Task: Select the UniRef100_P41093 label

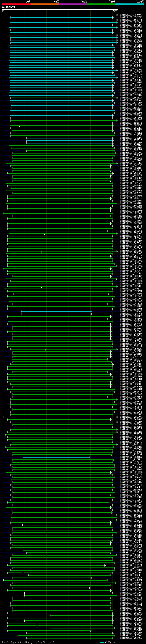Action: [x=131, y=339]
